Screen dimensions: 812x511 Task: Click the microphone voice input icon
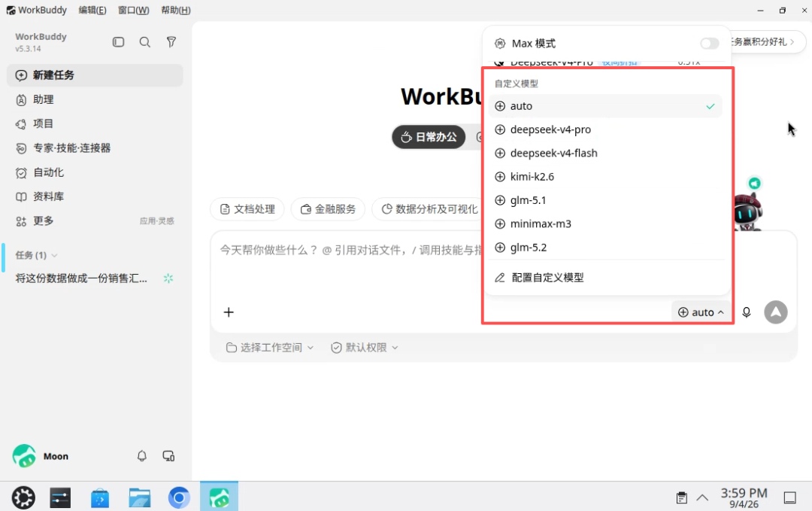(747, 312)
